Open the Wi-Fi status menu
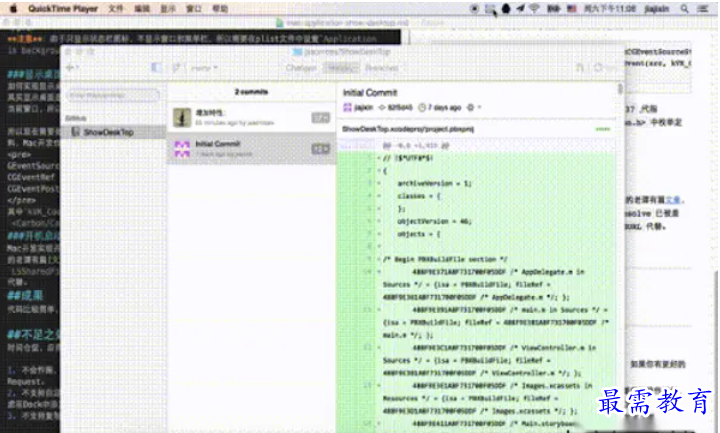Viewport: 720px width, 433px height. 534,8
